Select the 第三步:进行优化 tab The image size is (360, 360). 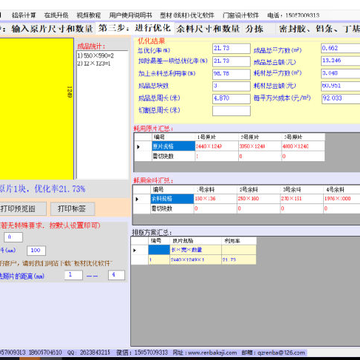point(135,28)
